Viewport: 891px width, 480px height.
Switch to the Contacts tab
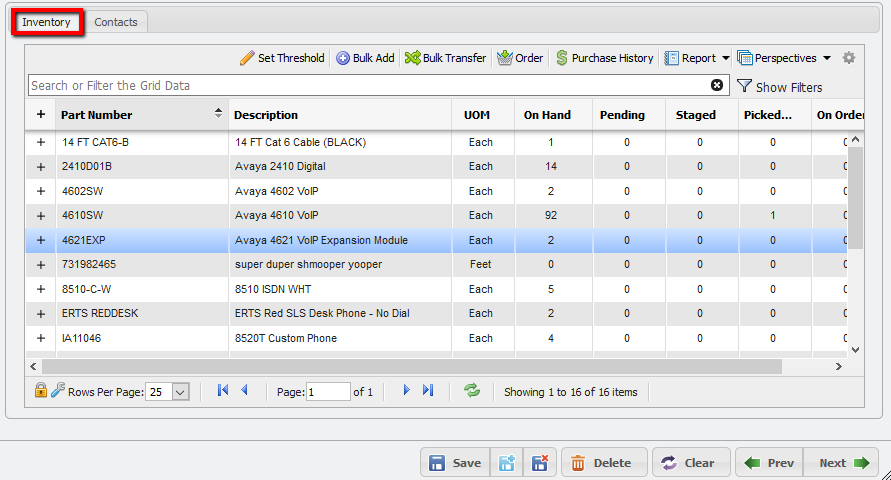click(x=116, y=22)
